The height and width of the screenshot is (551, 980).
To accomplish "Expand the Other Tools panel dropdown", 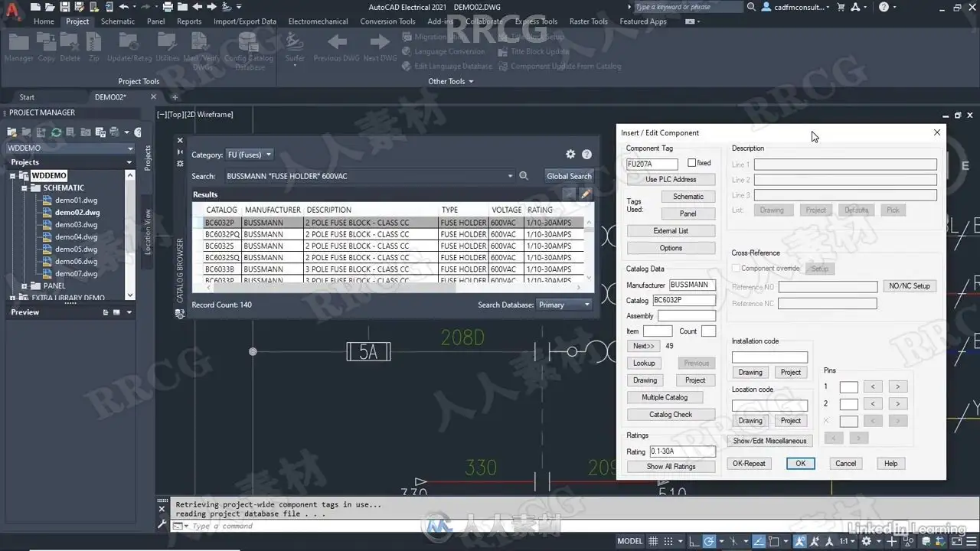I will pos(450,81).
